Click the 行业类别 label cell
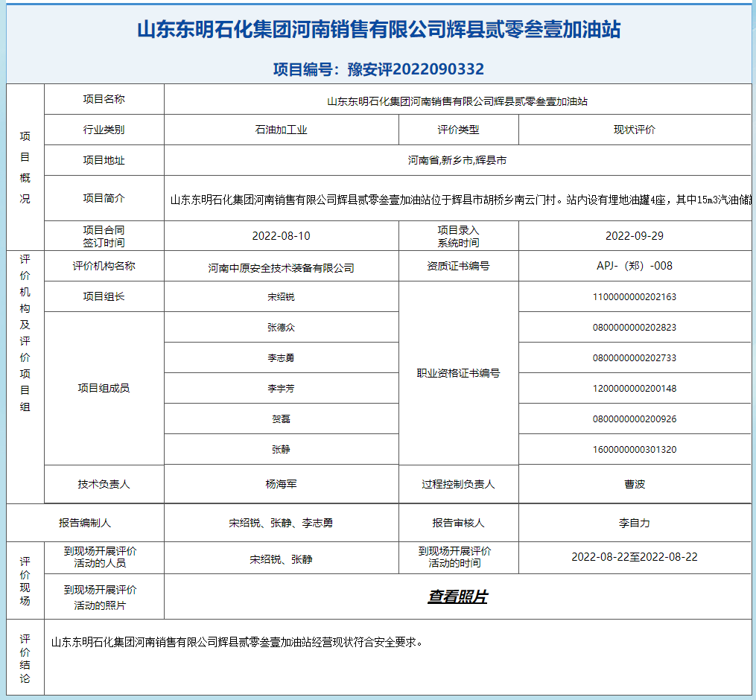This screenshot has width=756, height=700. [104, 130]
